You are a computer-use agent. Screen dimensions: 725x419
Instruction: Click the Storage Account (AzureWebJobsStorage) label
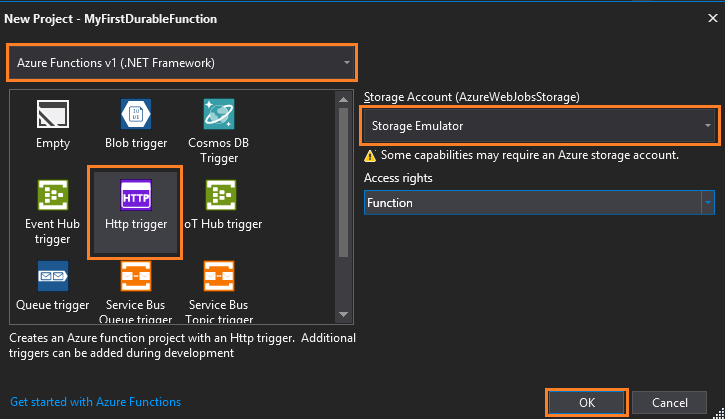coord(472,97)
